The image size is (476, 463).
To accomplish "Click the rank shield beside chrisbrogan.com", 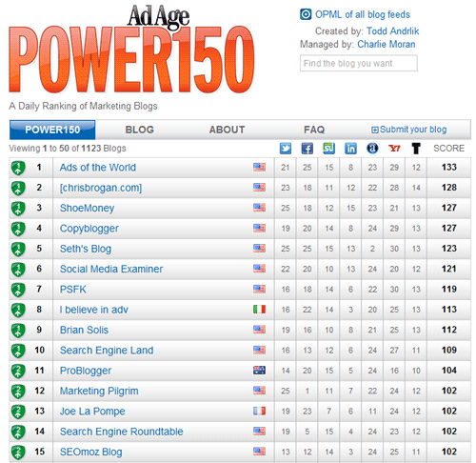I will point(18,189).
